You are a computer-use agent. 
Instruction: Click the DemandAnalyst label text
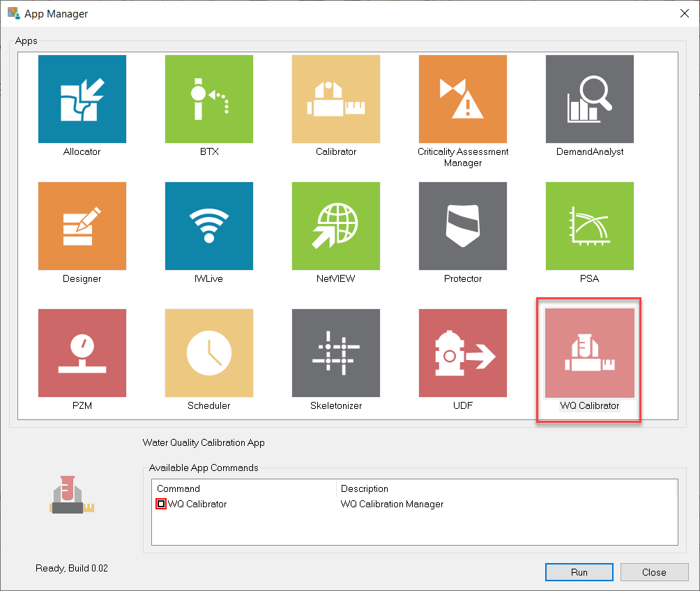tap(589, 152)
